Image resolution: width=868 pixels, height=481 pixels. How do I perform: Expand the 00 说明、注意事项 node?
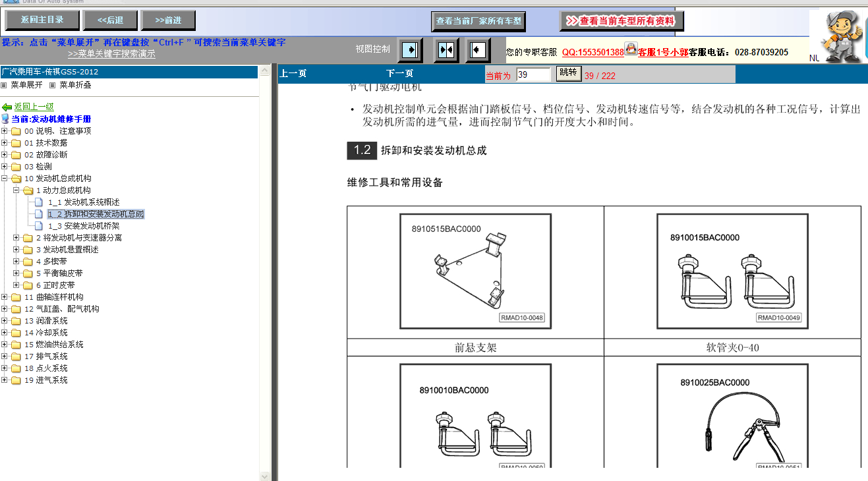click(5, 130)
